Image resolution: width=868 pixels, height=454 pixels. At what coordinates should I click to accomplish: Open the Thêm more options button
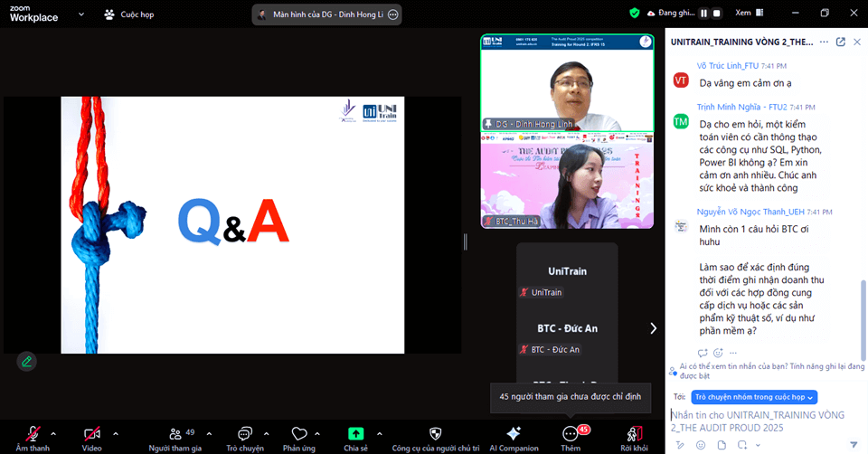[x=571, y=434]
